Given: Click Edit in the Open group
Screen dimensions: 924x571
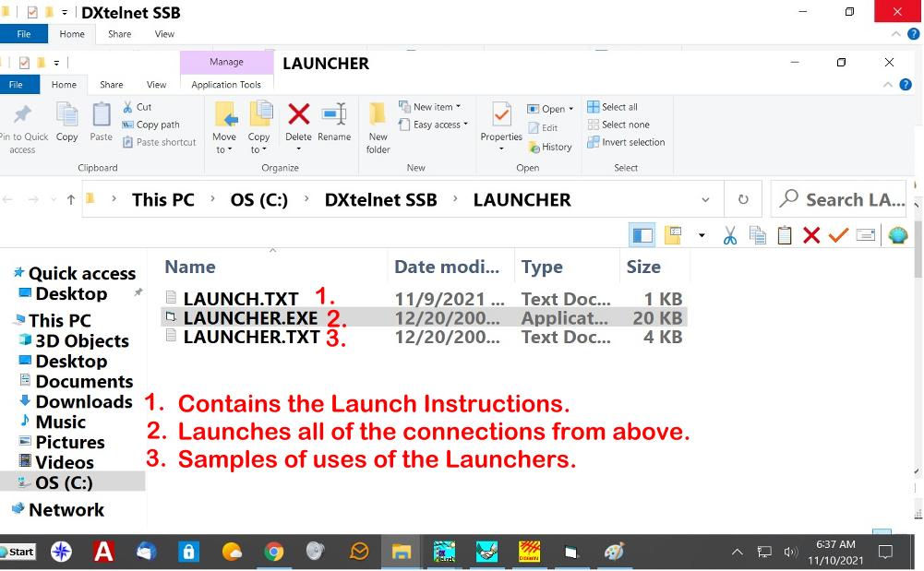Looking at the screenshot, I should coord(544,127).
